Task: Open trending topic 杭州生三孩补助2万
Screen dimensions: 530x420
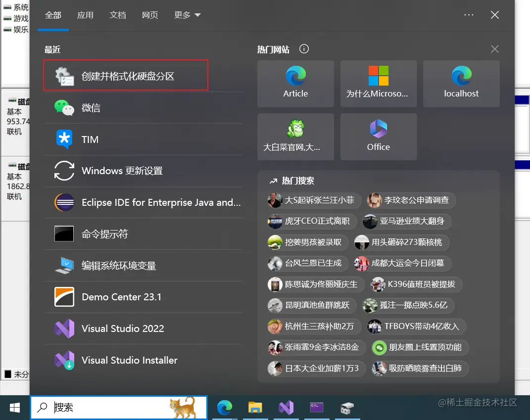Action: pyautogui.click(x=313, y=327)
